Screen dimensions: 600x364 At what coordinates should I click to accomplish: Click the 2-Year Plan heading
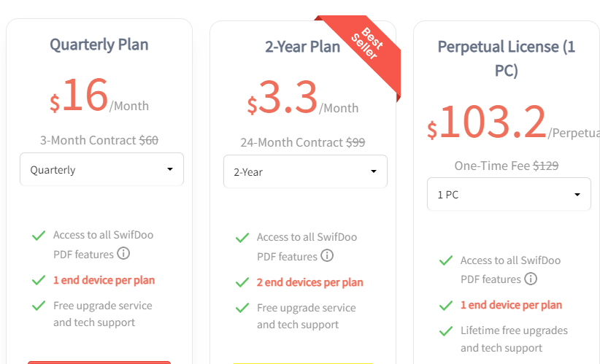point(303,47)
